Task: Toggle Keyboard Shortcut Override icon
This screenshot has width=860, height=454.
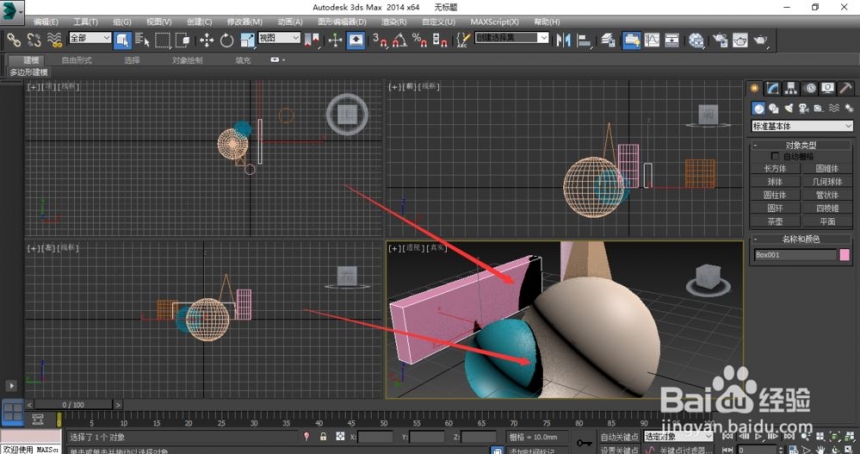Action: [x=356, y=40]
